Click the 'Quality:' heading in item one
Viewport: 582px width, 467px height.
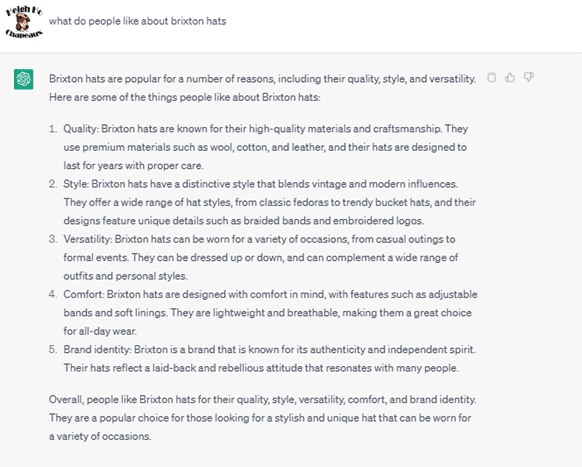(x=81, y=129)
